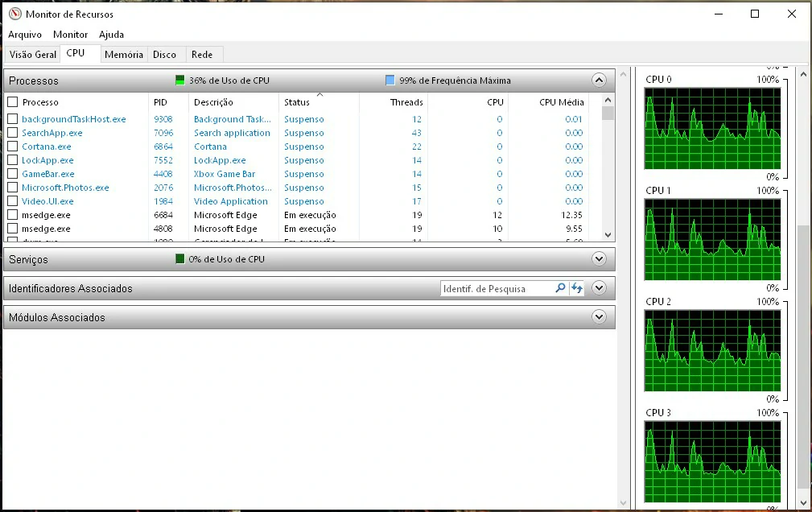Viewport: 812px width, 512px height.
Task: Check the msedge.exe PID 6684 checkbox
Action: 13,215
